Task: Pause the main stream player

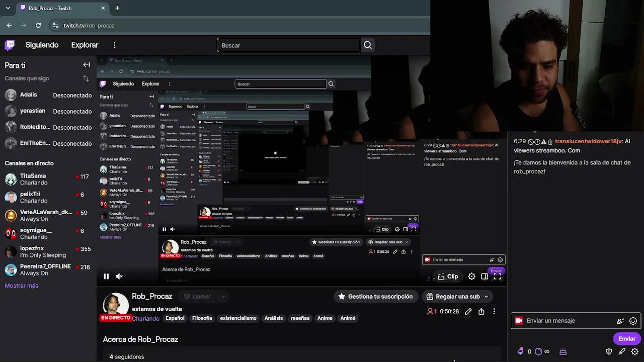Action: [x=106, y=277]
